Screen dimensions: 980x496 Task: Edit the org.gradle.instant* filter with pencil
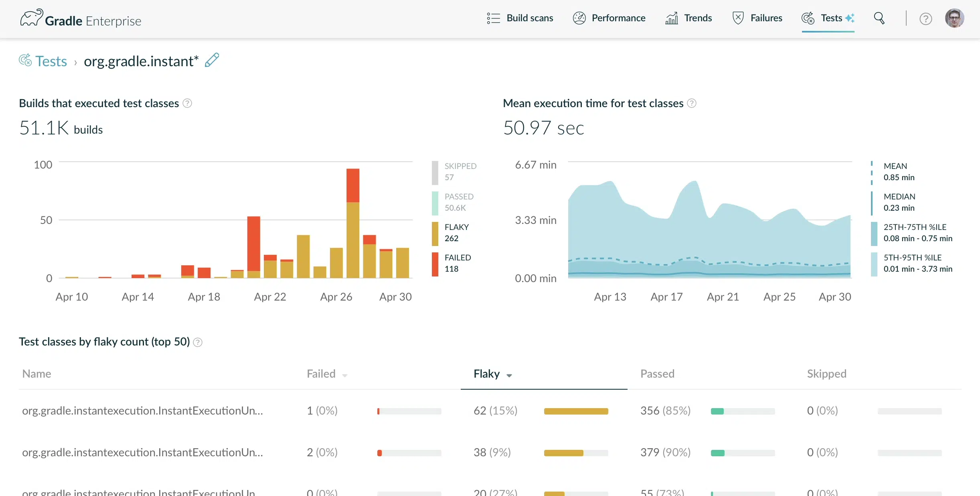coord(212,60)
